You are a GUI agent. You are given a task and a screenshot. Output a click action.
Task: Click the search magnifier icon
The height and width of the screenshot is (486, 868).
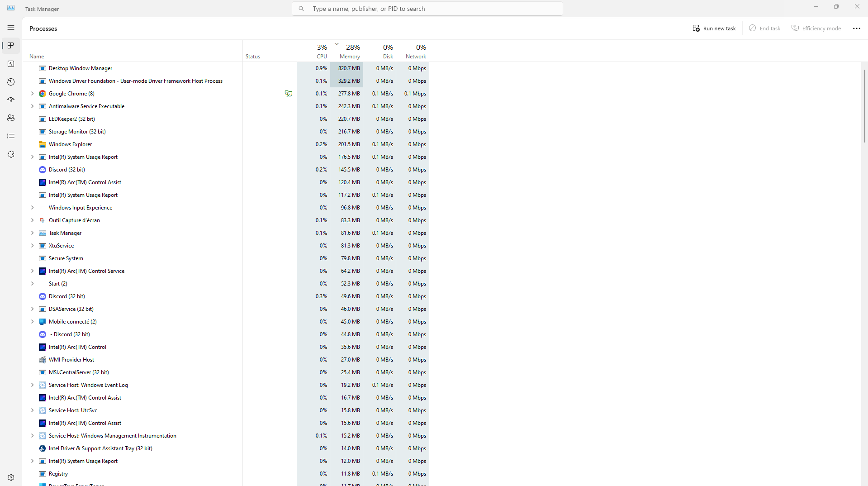coord(301,9)
